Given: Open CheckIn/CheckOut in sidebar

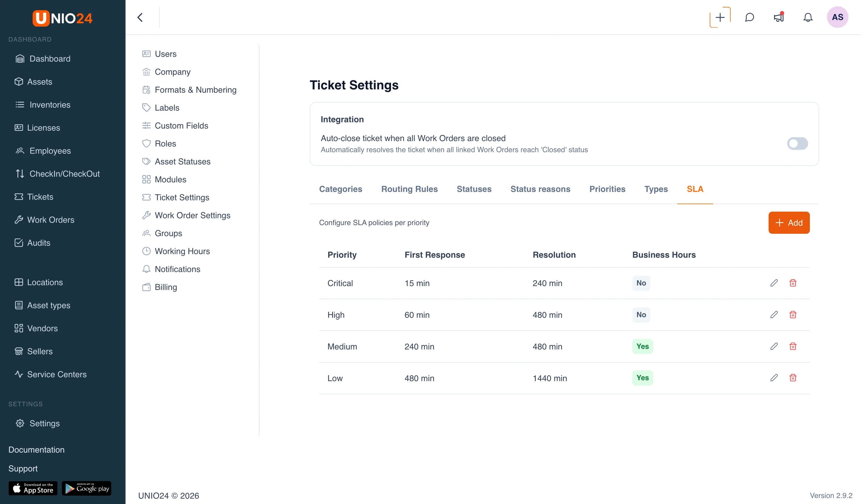Looking at the screenshot, I should tap(58, 174).
